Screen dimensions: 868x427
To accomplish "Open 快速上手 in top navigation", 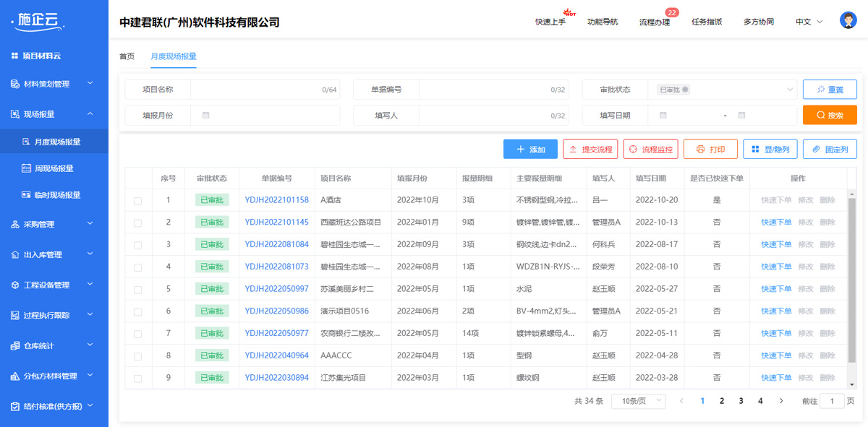I will (550, 22).
